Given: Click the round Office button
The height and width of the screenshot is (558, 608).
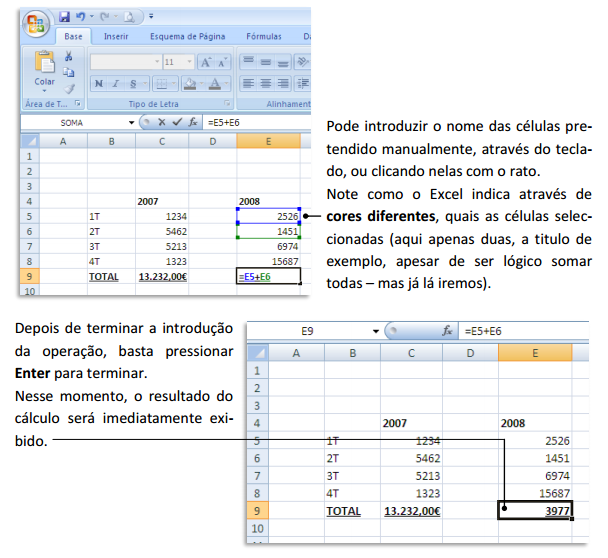Looking at the screenshot, I should tap(37, 24).
